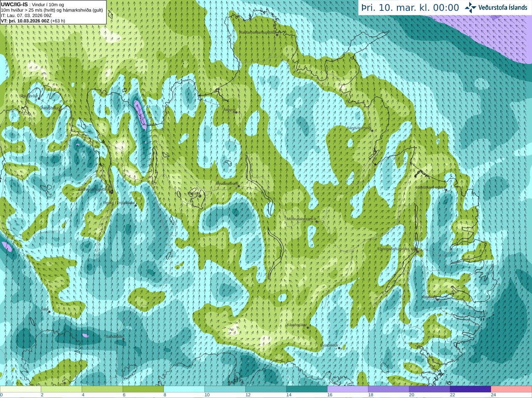The image size is (532, 398).
Task: Click the 'Ásbyrgi' place label
Action: [x=229, y=110]
